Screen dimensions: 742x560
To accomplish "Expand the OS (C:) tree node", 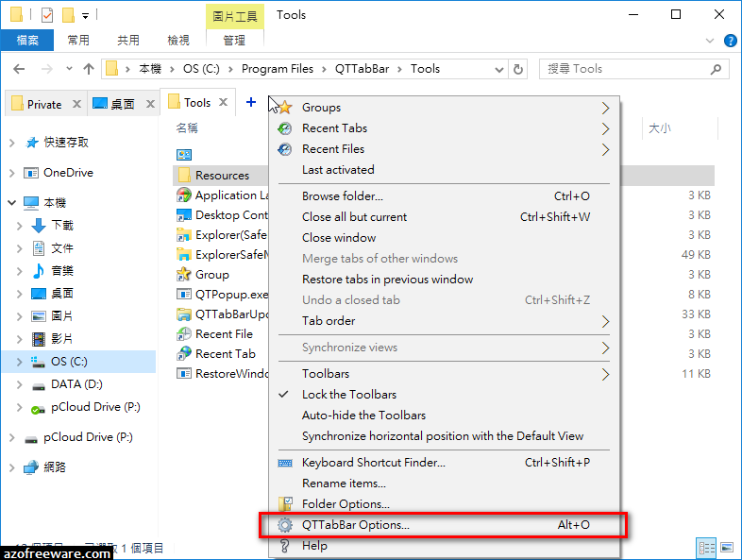I will pyautogui.click(x=20, y=362).
